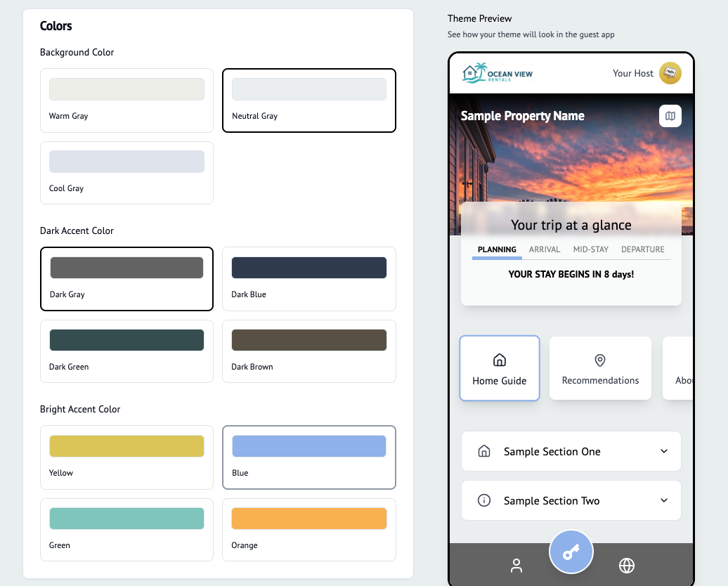
Task: Click the globe icon in bottom bar
Action: 626,566
